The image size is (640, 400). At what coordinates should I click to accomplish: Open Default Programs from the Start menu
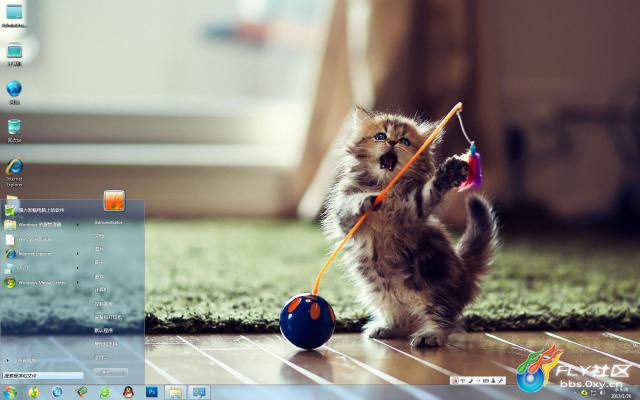(x=104, y=331)
